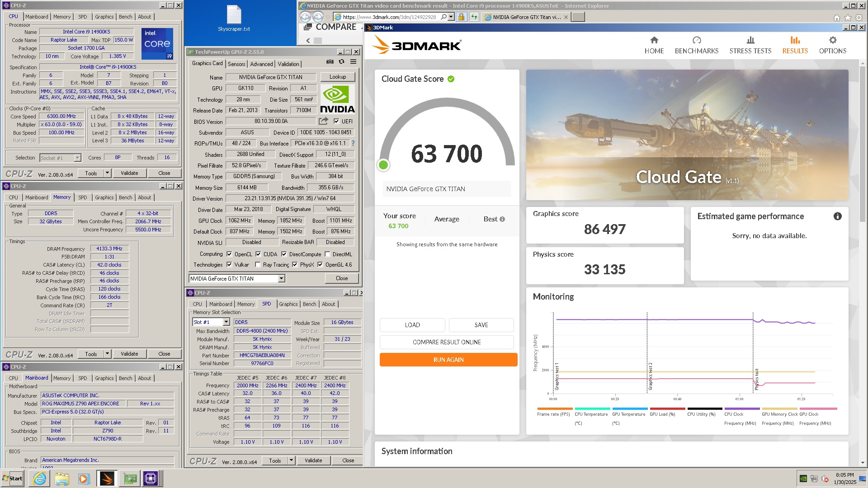The width and height of the screenshot is (868, 488).
Task: Toggle the OpenCL checkbox
Action: pyautogui.click(x=229, y=254)
